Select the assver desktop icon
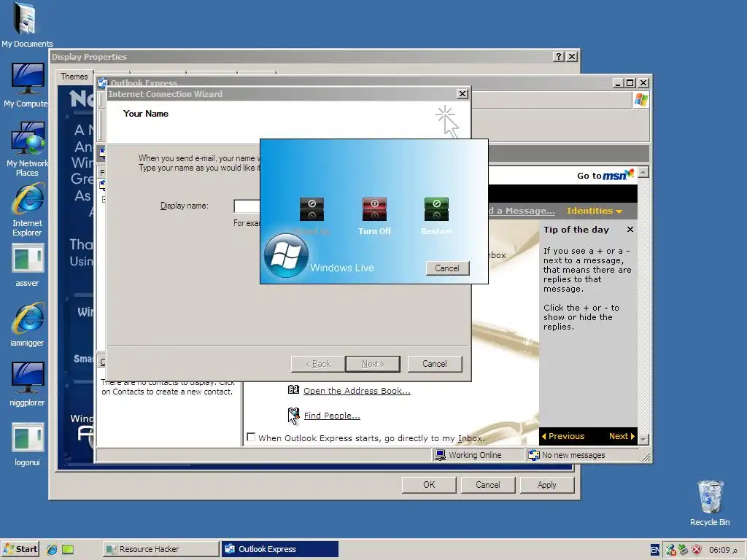This screenshot has width=747, height=560. pos(27,265)
